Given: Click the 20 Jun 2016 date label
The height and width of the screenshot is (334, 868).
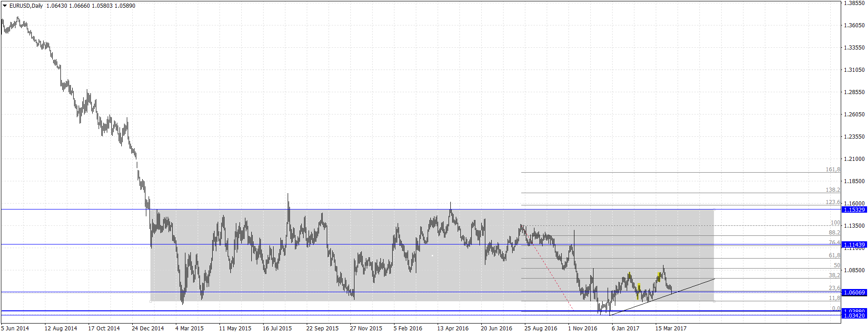Looking at the screenshot, I should tap(496, 329).
